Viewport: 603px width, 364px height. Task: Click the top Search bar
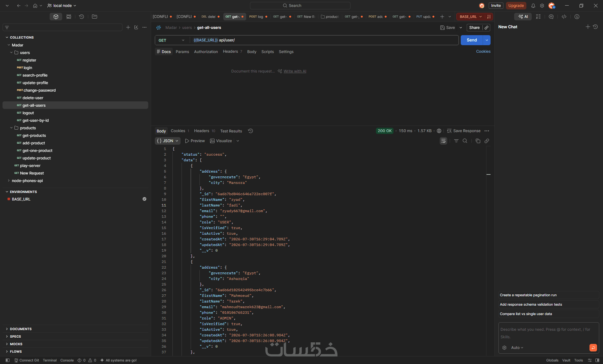(300, 6)
